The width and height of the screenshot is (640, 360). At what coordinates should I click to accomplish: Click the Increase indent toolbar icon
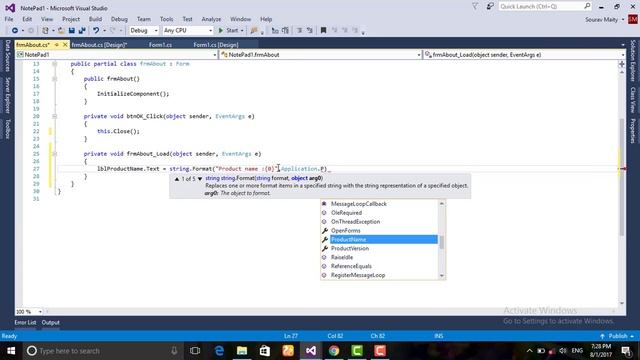pos(310,31)
